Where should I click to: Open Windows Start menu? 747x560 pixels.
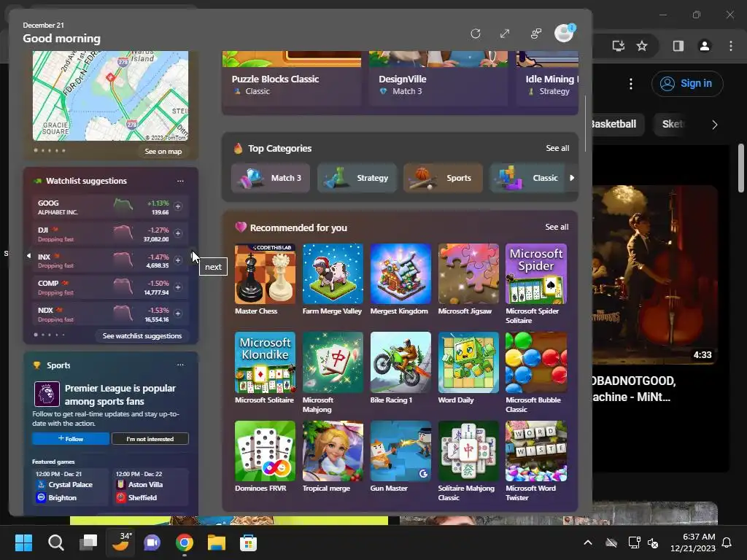click(23, 542)
